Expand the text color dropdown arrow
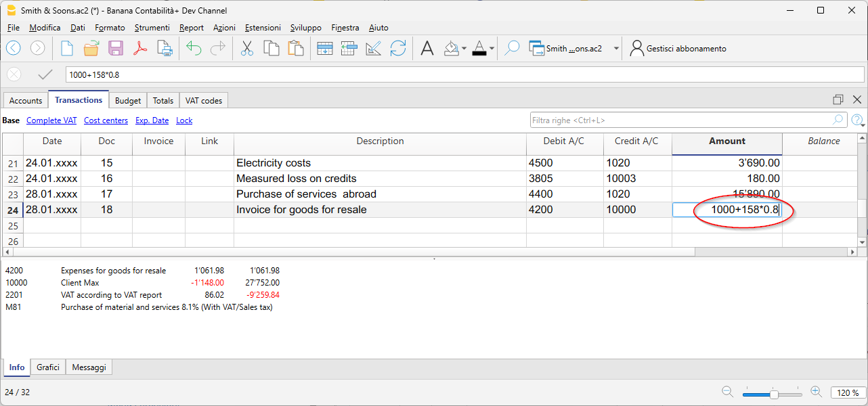This screenshot has height=406, width=868. pos(492,49)
